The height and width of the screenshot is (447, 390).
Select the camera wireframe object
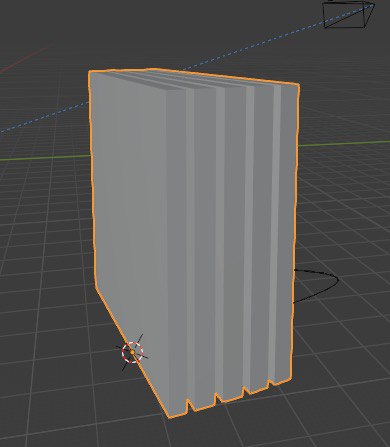(x=349, y=14)
